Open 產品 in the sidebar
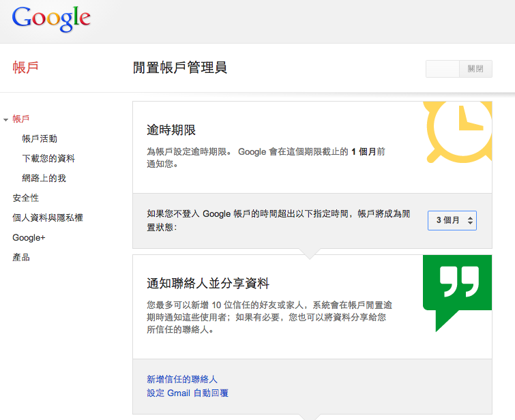Viewport: 515px width, 420px height. pyautogui.click(x=21, y=258)
